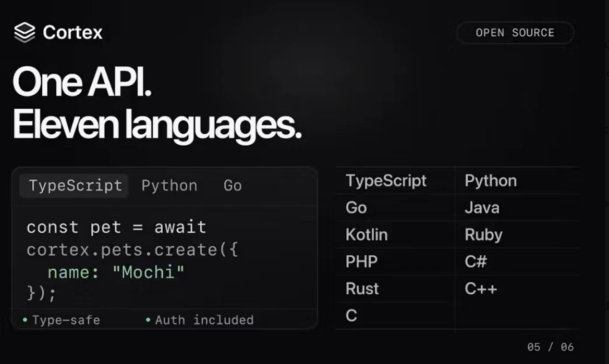609x364 pixels.
Task: Click the Cortex stacked-layers logo icon
Action: (25, 32)
